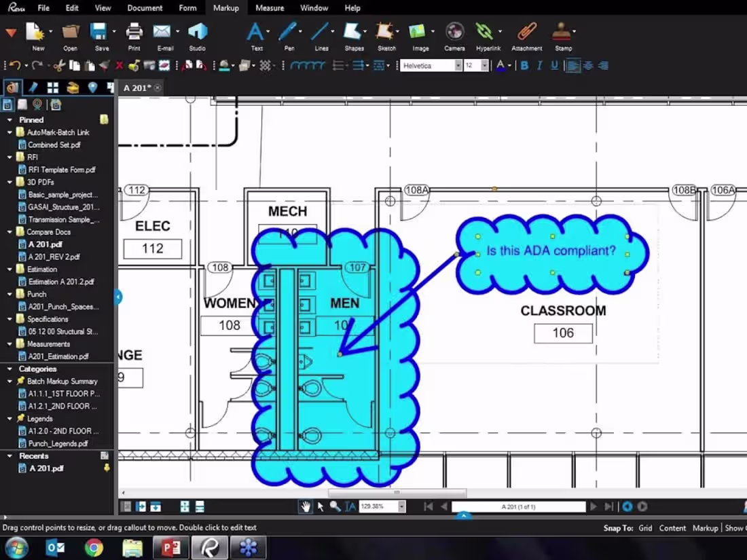This screenshot has width=747, height=560.
Task: Activate the Zoom magnifier tool
Action: (x=335, y=506)
